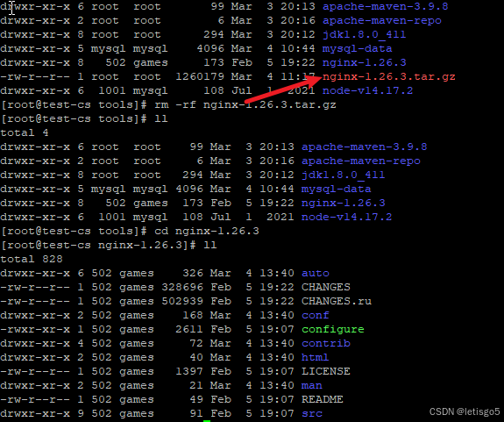Screen dimensions: 504x422
Task: Click node-v14.17.2 in the second listing
Action: point(346,217)
